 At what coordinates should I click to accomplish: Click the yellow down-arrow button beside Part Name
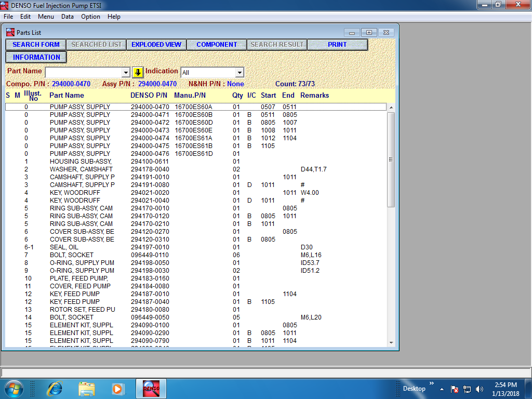click(138, 72)
